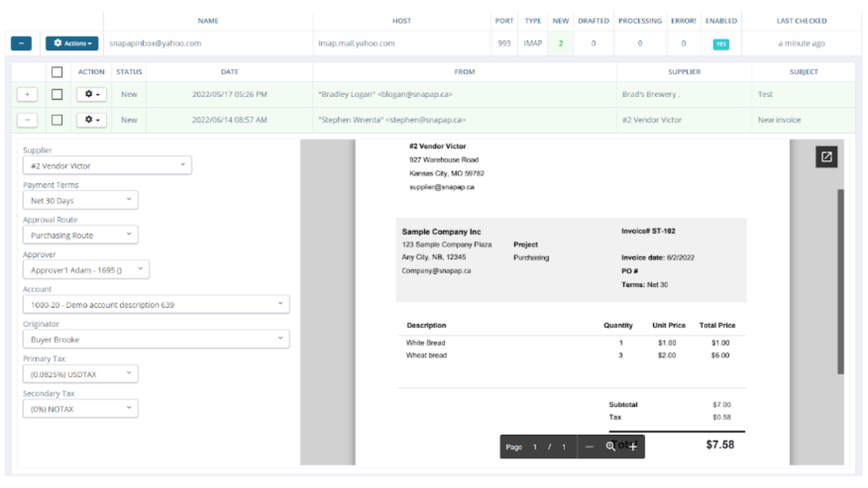Collapse the snapapinbox mailbox with minus button
Viewport: 868px width, 488px height.
tap(21, 43)
